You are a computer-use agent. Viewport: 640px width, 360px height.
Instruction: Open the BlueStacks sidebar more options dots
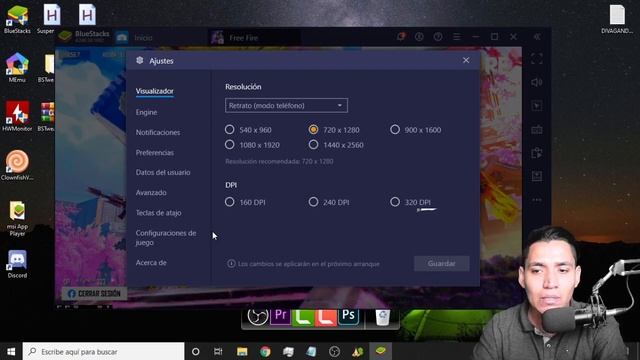click(x=537, y=200)
